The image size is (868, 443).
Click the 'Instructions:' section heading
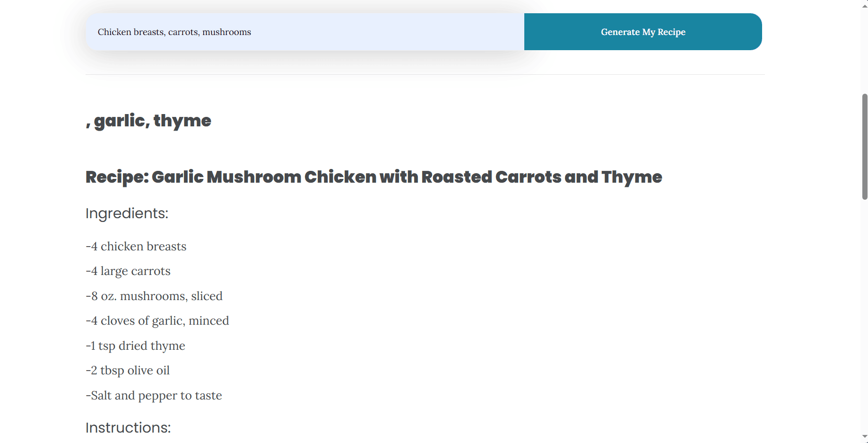128,427
